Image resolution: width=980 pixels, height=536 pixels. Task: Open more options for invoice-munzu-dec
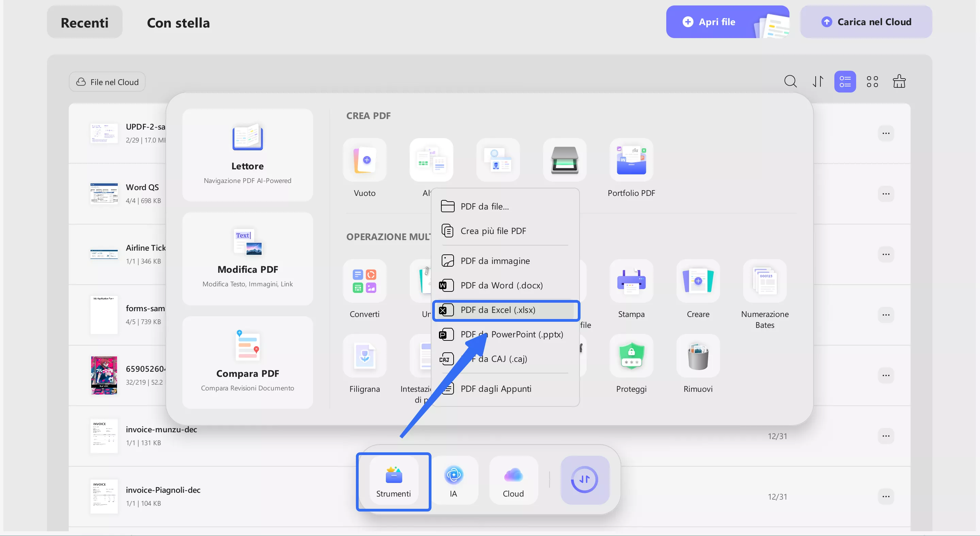[885, 436]
